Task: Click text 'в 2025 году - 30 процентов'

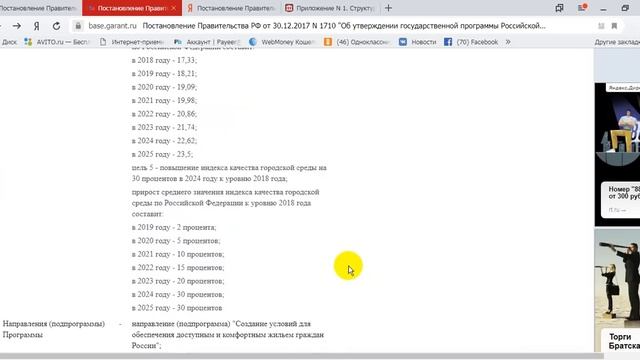Action: (x=177, y=308)
